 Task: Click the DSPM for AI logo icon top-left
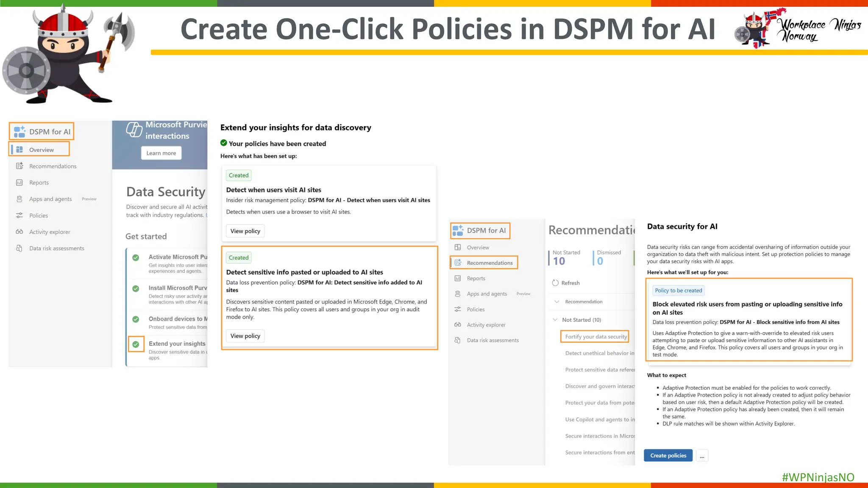(19, 132)
